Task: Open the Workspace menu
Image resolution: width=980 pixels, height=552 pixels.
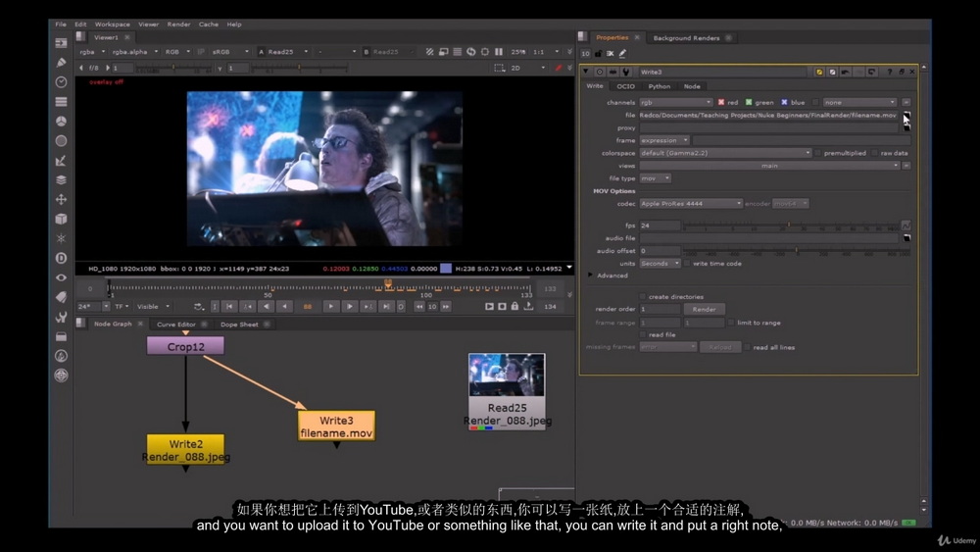Action: coord(113,25)
